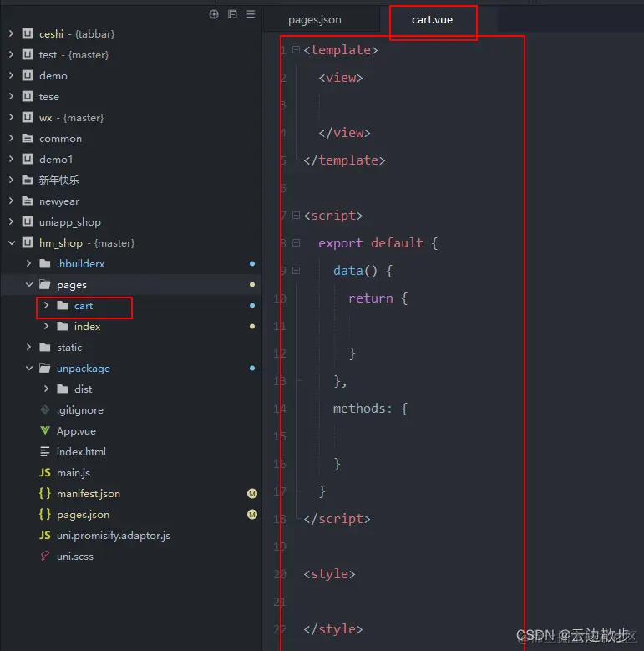Expand the newyear folder arrow
The height and width of the screenshot is (651, 644).
click(11, 201)
